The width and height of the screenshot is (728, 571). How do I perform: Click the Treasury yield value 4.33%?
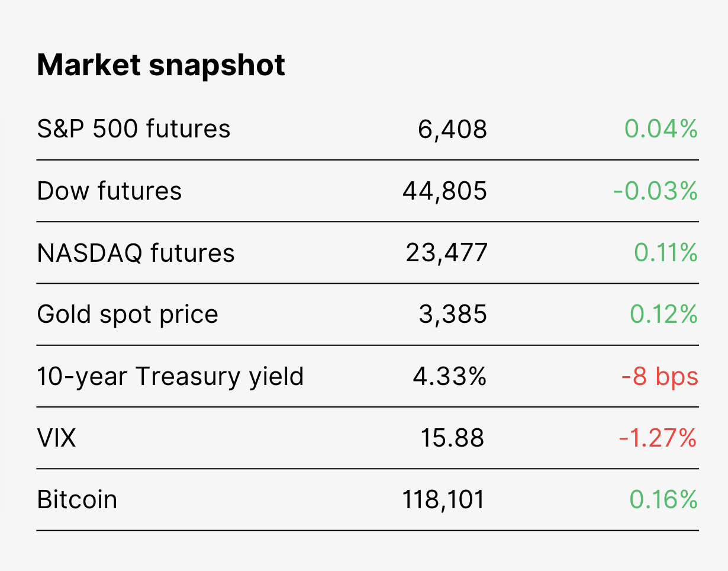click(x=450, y=376)
